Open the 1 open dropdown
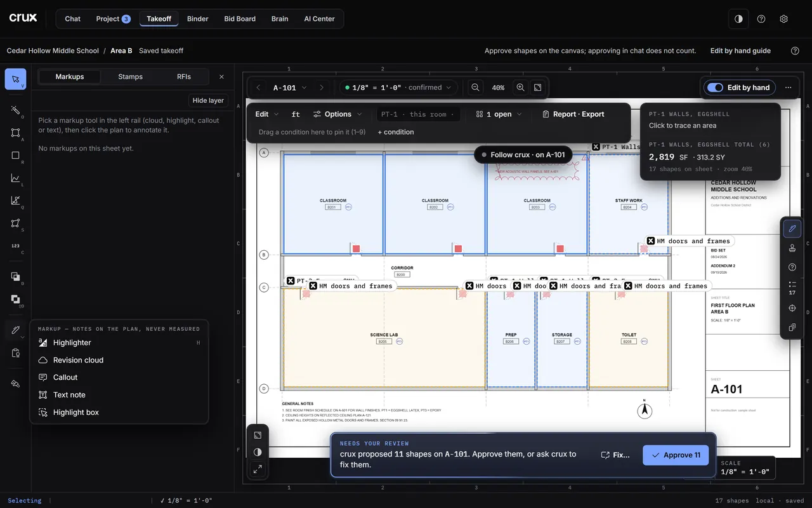The image size is (812, 508). point(499,114)
